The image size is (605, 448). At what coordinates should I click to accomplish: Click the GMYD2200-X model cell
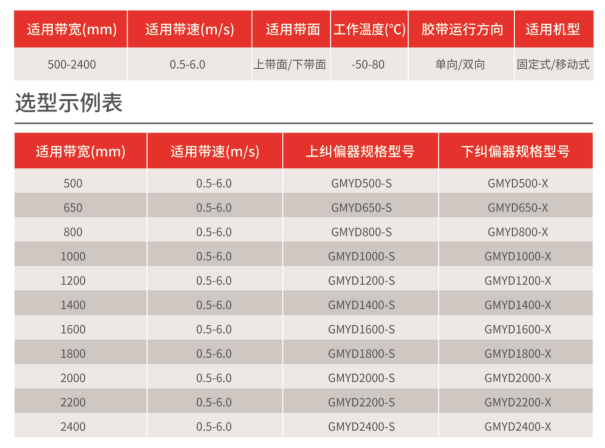point(517,402)
